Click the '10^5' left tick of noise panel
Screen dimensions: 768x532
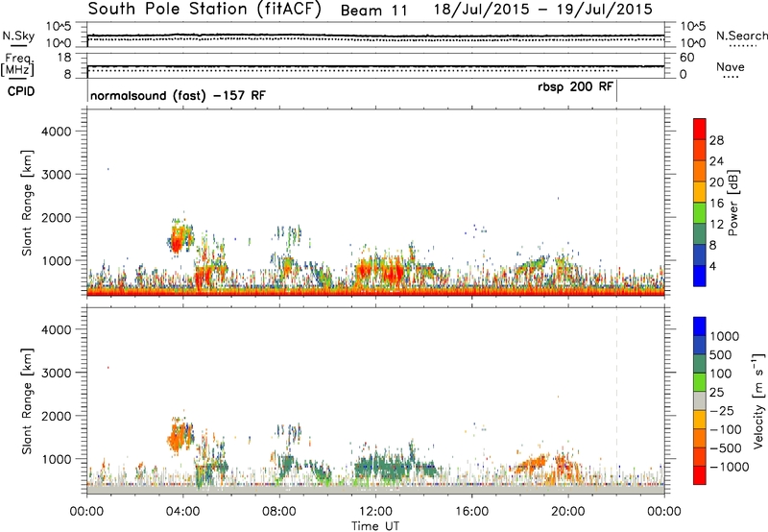(x=59, y=27)
